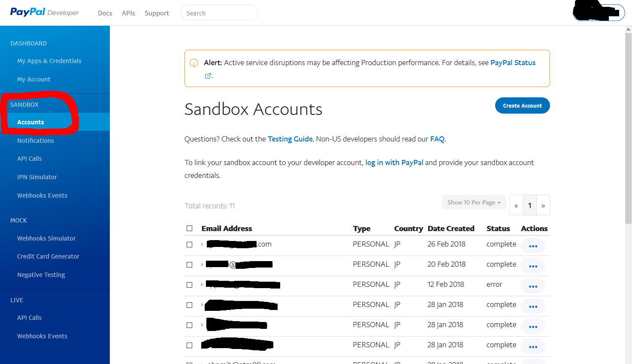The image size is (632, 364).
Task: Select the checkbox for the 12 Feb 2018 account
Action: click(189, 285)
